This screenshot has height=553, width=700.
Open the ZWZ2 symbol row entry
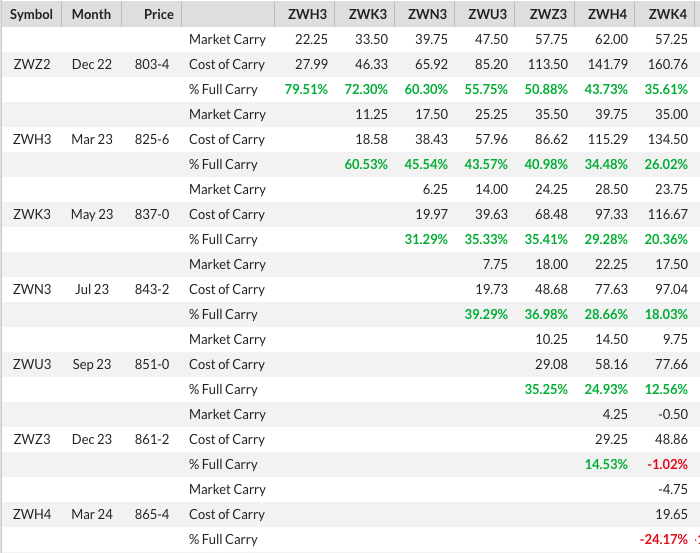tap(32, 64)
